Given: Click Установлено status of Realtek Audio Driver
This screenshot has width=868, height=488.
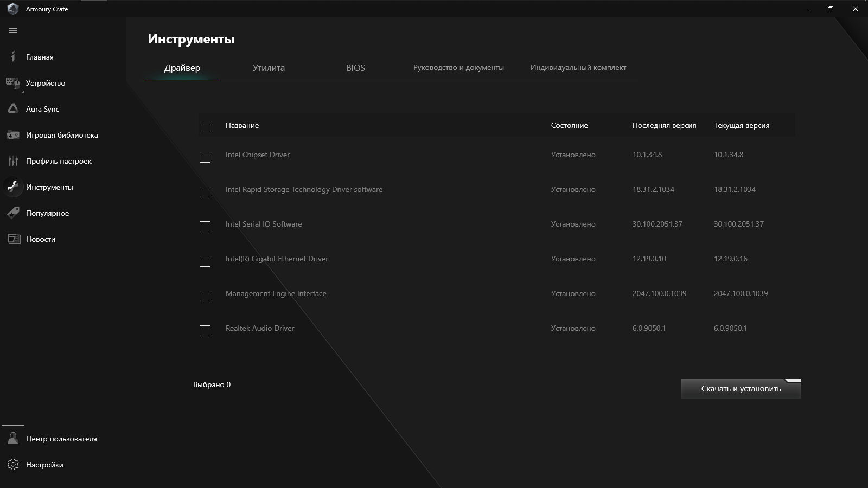Looking at the screenshot, I should tap(573, 328).
